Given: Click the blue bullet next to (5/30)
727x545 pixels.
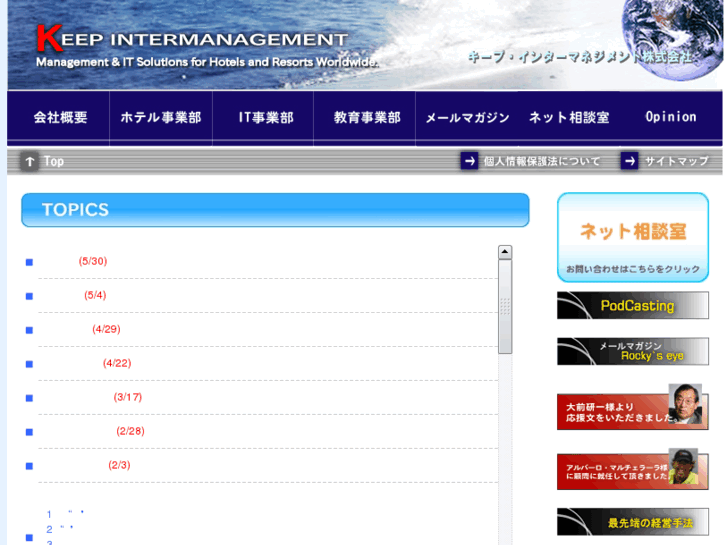Looking at the screenshot, I should click(29, 262).
